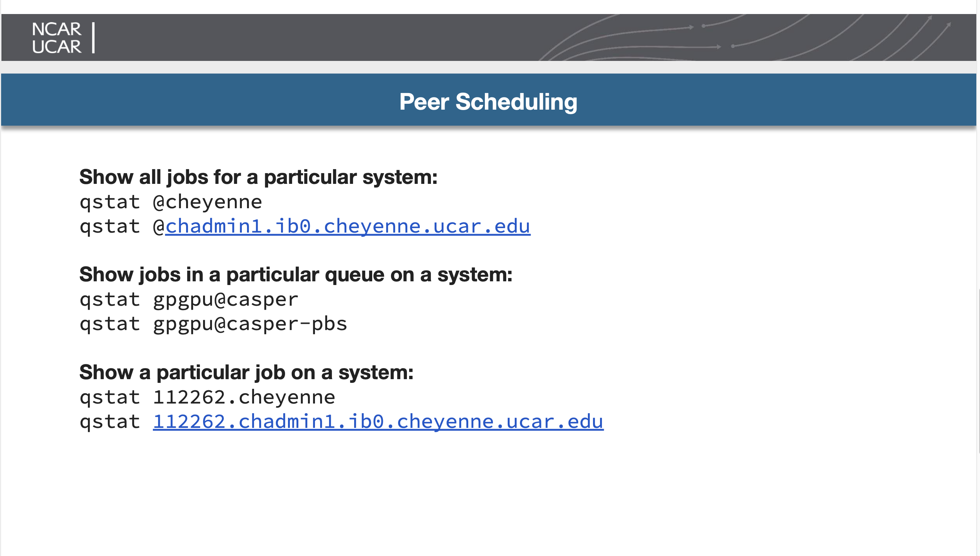The width and height of the screenshot is (980, 556).
Task: Click the white vertical bar beside the logo
Action: pyautogui.click(x=93, y=37)
